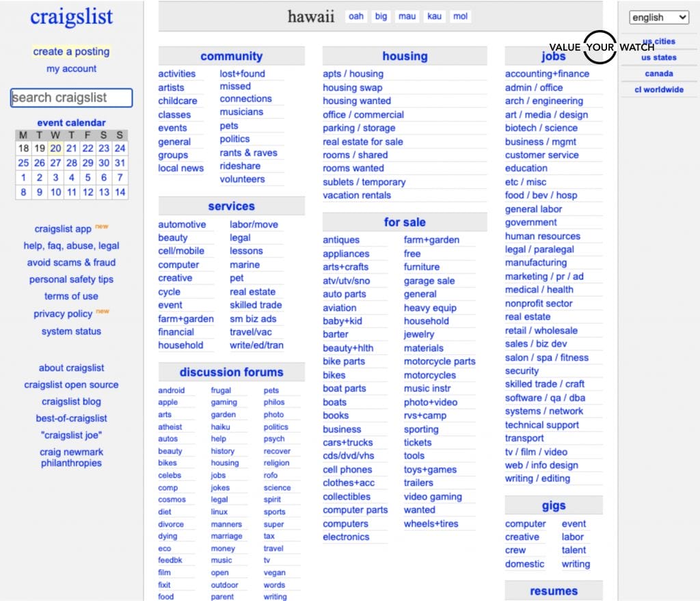Go to my account

tap(71, 69)
